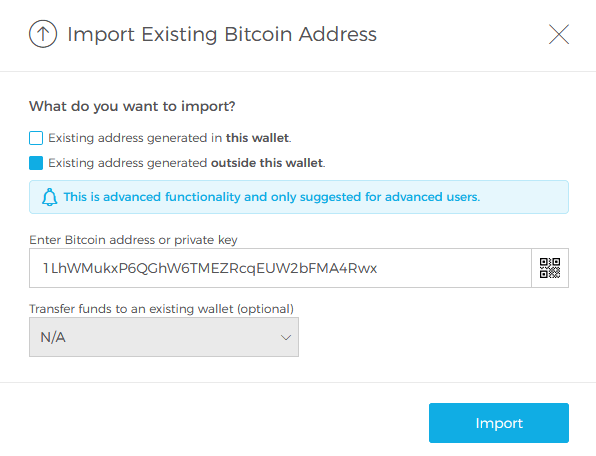This screenshot has height=456, width=596.
Task: Open the QR code scanner
Action: (x=550, y=268)
